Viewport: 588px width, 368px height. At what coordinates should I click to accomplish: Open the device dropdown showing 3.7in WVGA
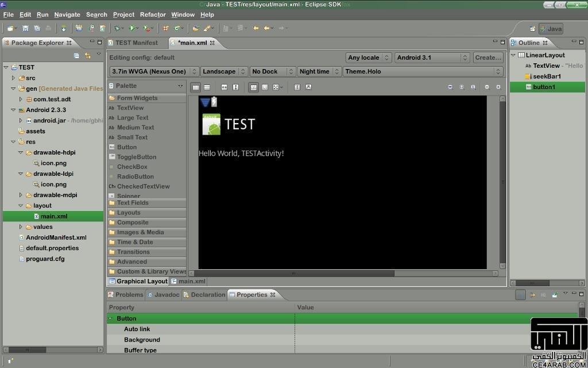point(154,71)
